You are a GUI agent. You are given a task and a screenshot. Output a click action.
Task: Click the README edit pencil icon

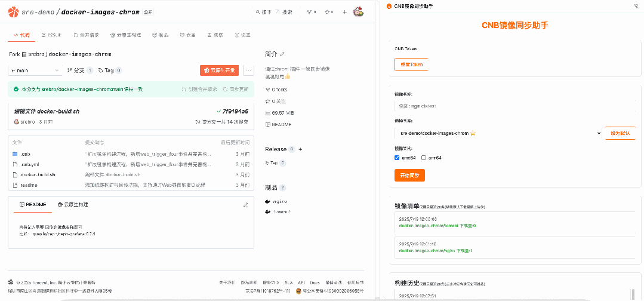[x=246, y=204]
